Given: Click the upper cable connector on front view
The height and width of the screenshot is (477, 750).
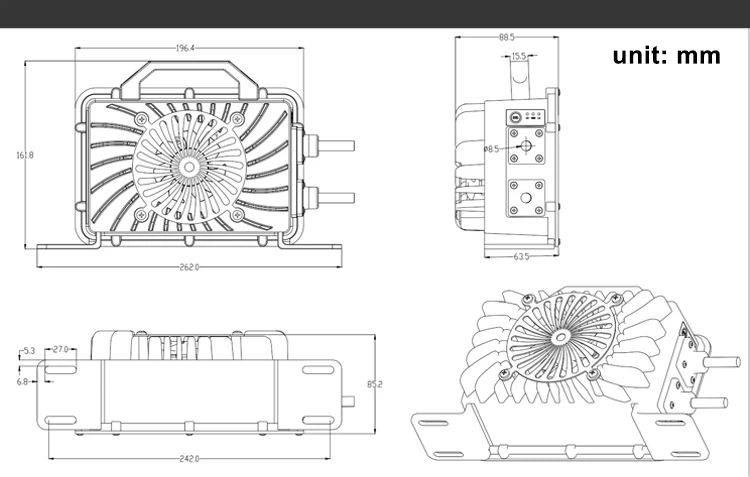Looking at the screenshot, I should click(329, 145).
